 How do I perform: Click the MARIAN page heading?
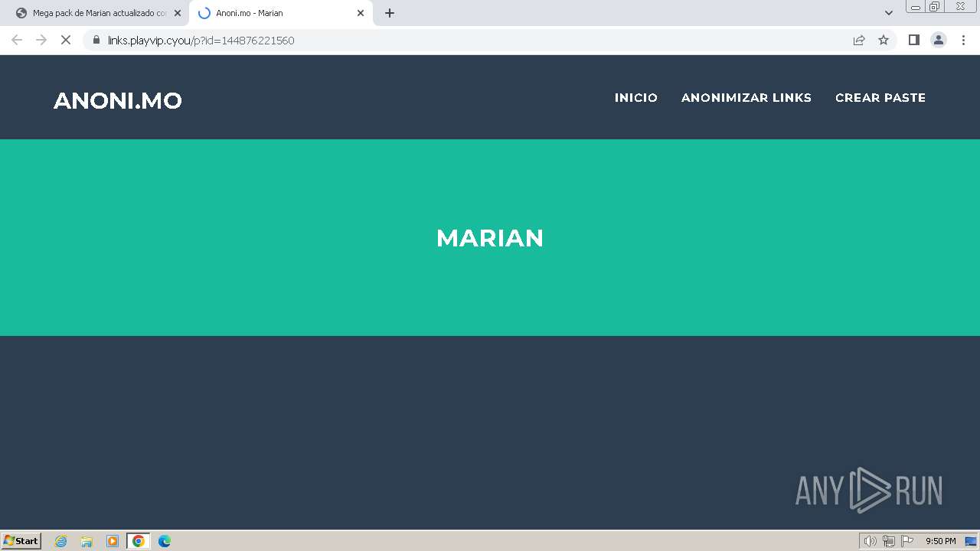[490, 238]
